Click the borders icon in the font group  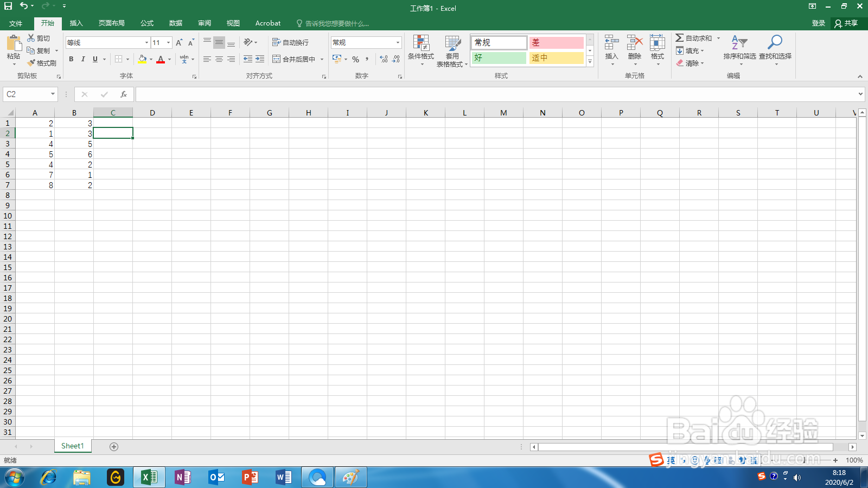118,59
